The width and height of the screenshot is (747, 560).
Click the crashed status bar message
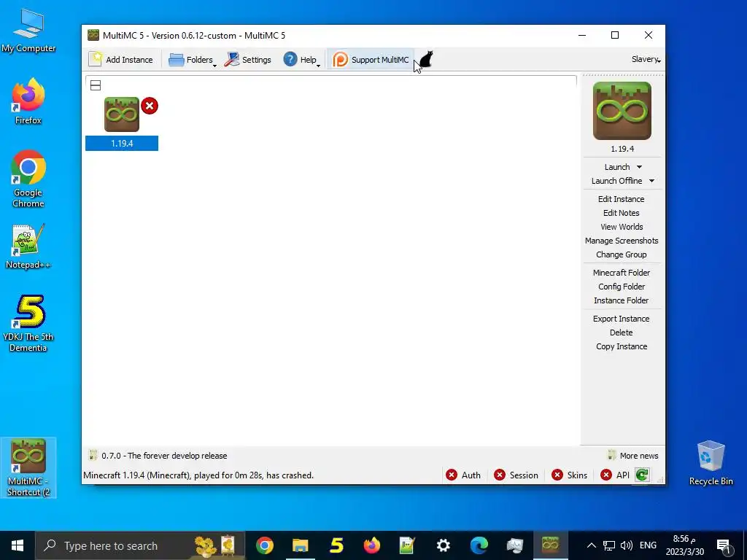198,475
